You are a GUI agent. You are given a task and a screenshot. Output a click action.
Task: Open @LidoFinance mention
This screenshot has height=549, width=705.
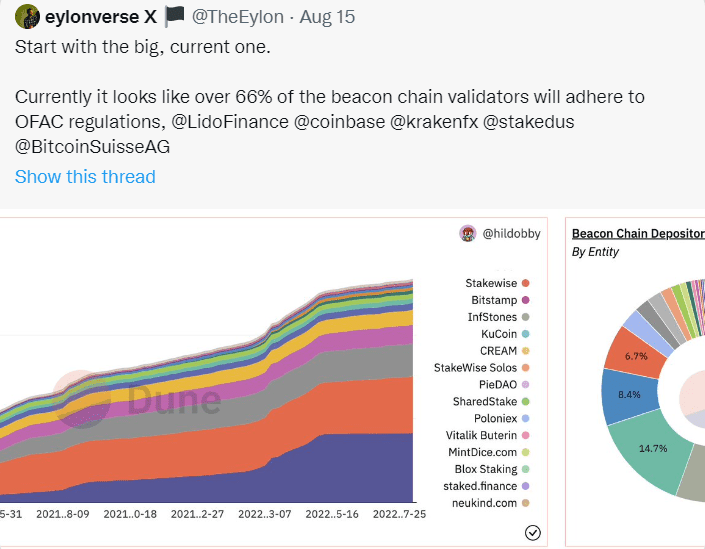pos(230,122)
